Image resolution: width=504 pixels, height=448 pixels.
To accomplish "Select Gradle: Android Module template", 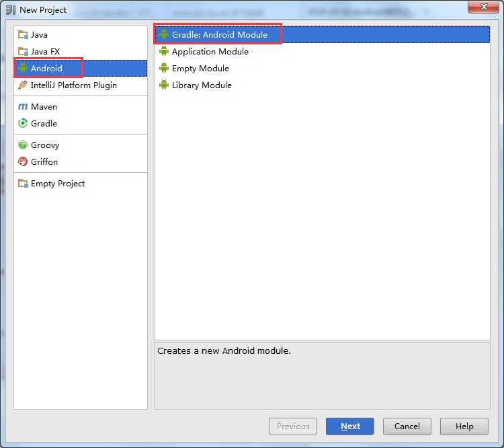I will 323,34.
